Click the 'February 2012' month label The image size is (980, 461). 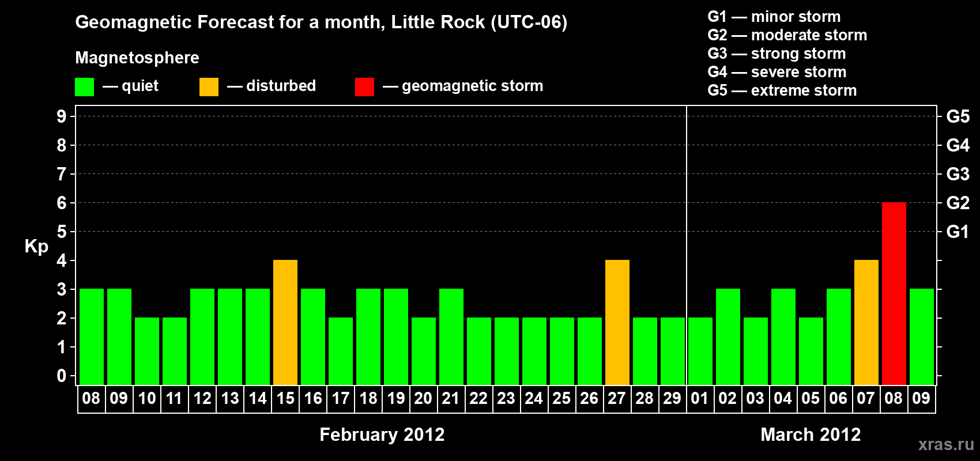point(382,434)
